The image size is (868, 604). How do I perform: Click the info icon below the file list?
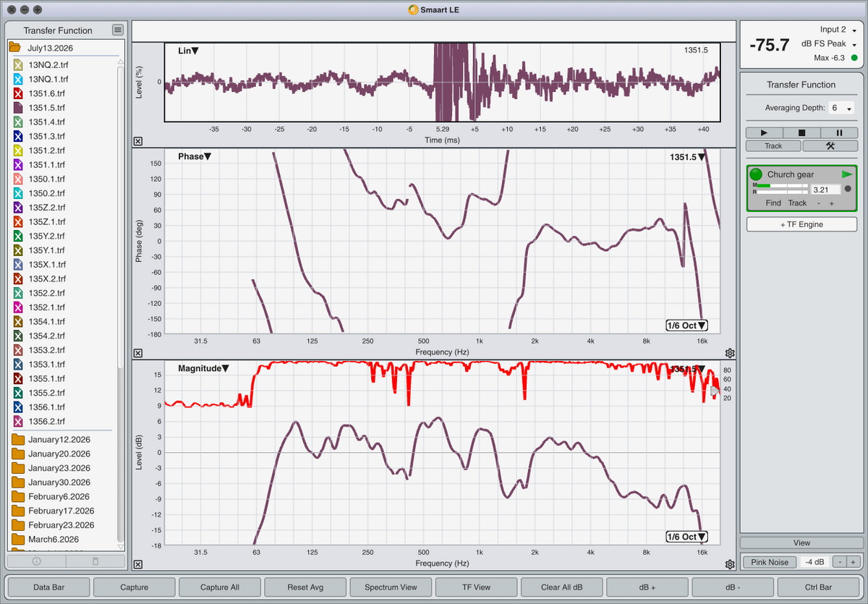coord(37,561)
